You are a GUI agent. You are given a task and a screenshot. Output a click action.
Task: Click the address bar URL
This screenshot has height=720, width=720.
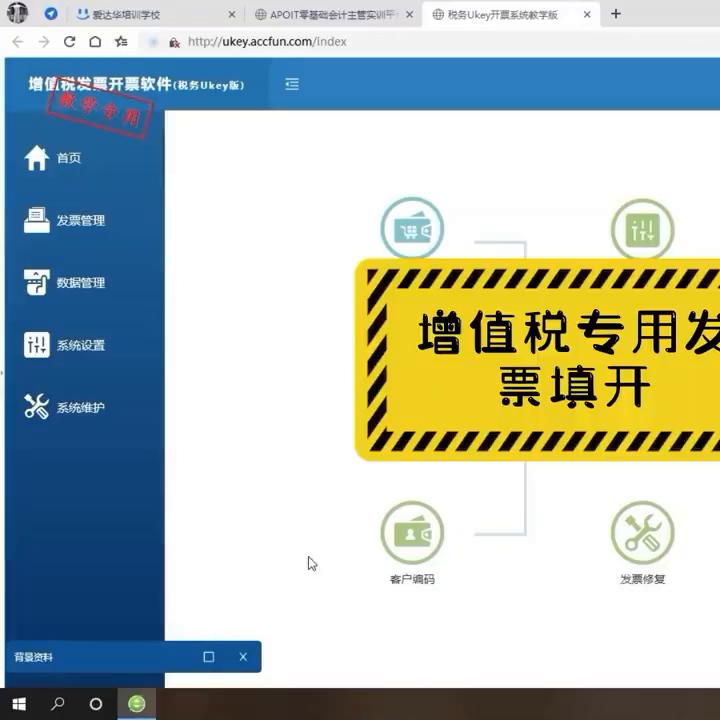tap(267, 42)
